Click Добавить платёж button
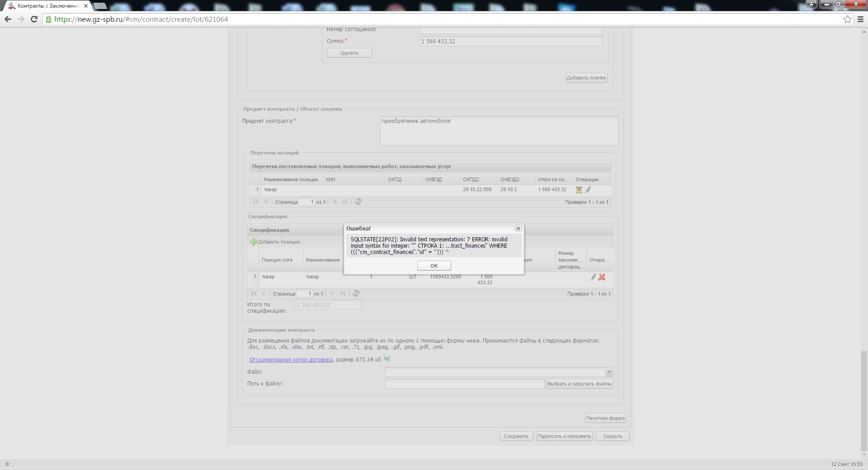868x470 pixels. pos(586,78)
